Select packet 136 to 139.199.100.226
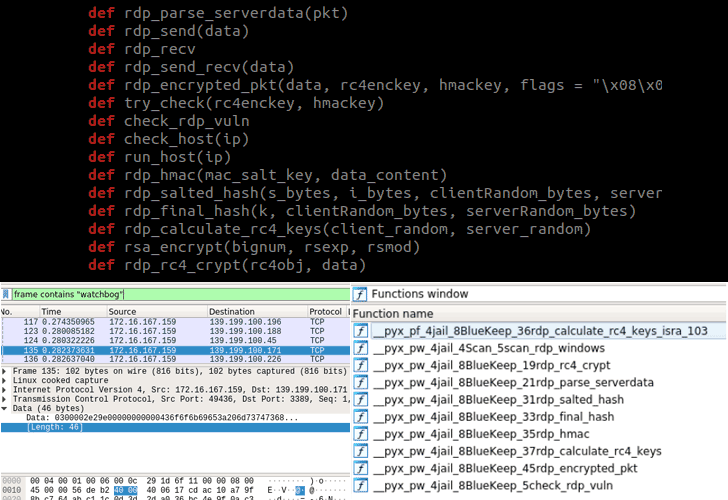728x500 pixels. point(176,359)
